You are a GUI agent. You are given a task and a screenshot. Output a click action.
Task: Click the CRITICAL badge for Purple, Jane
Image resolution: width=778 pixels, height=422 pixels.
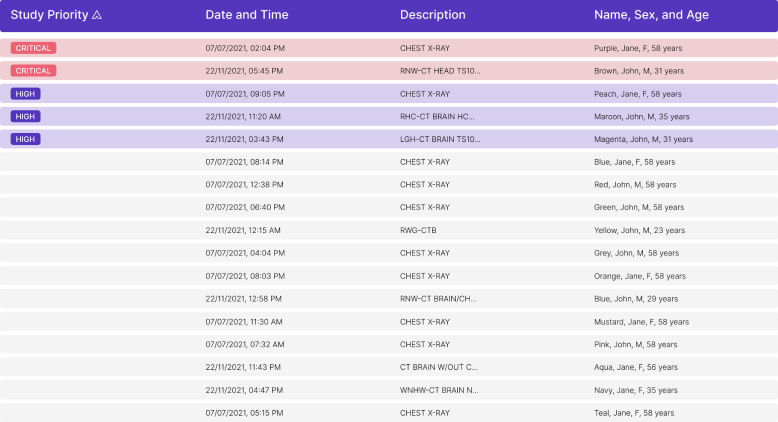33,48
